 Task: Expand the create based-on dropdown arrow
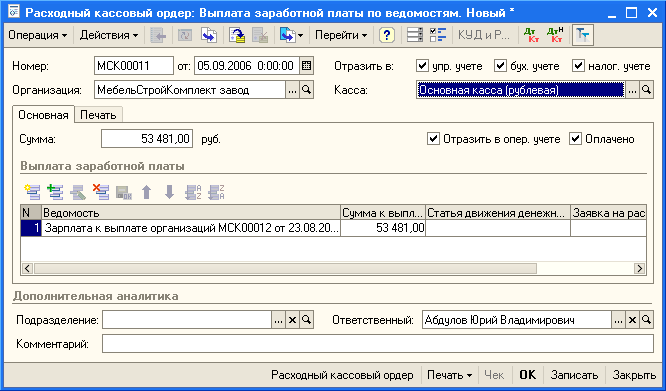[301, 36]
